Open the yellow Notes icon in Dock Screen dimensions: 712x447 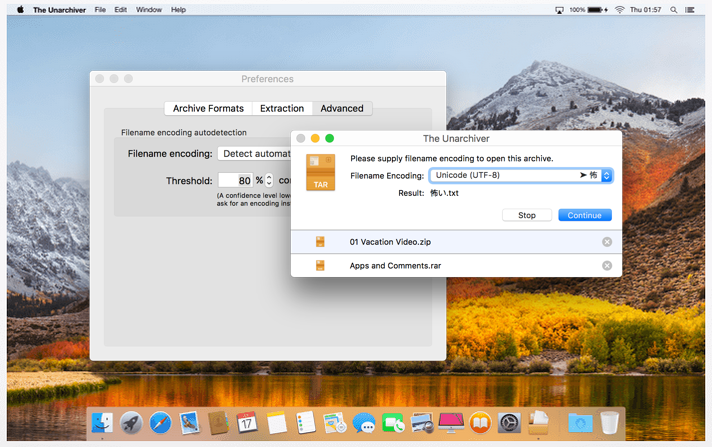(x=277, y=423)
